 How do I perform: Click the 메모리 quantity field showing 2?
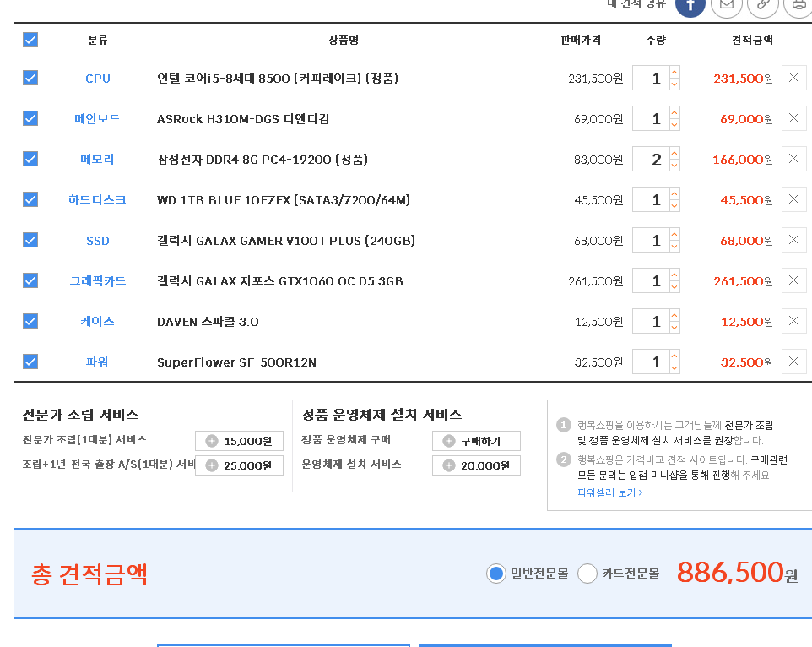pos(651,159)
